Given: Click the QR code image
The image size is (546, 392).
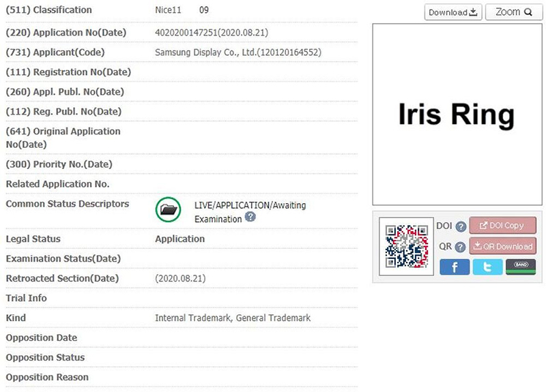Looking at the screenshot, I should point(406,246).
